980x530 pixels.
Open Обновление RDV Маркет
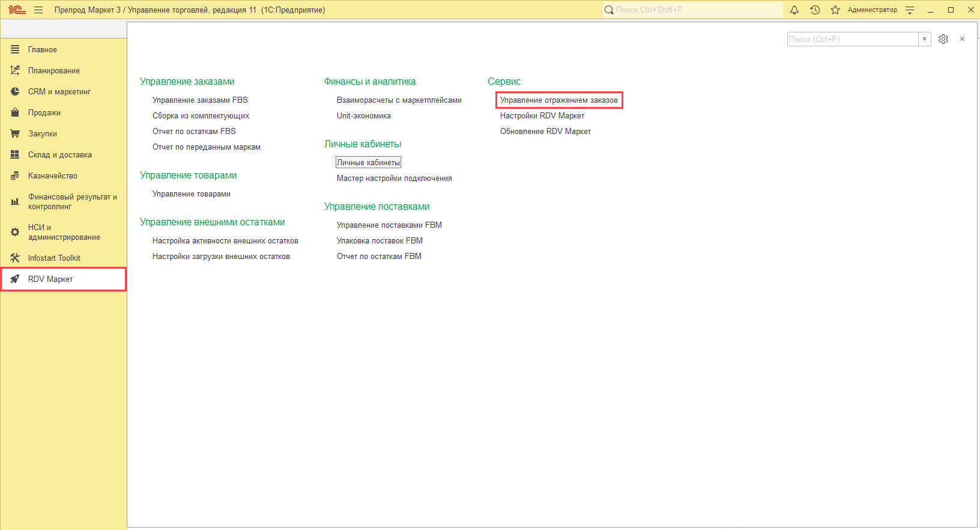(x=545, y=131)
